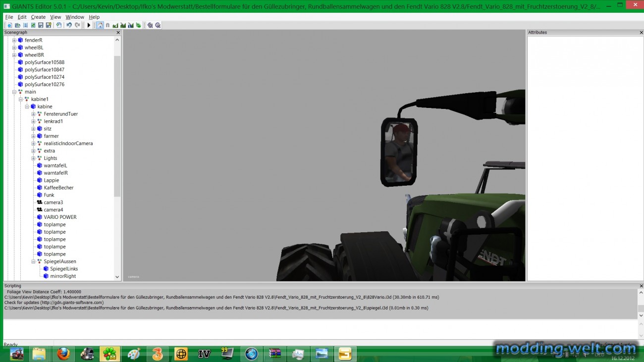This screenshot has height=362, width=644.
Task: Select the warntafelL node
Action: click(x=55, y=165)
